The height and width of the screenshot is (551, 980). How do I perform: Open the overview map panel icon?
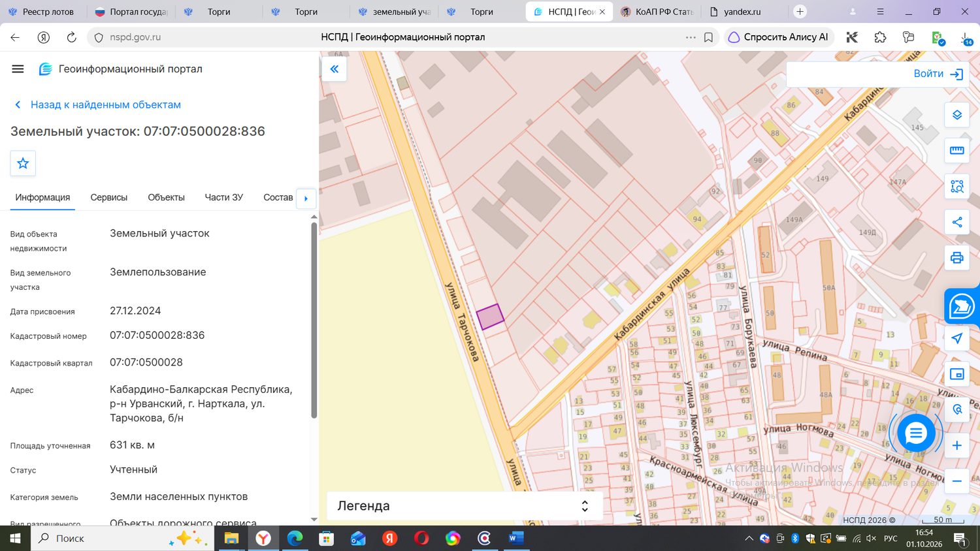pyautogui.click(x=957, y=374)
